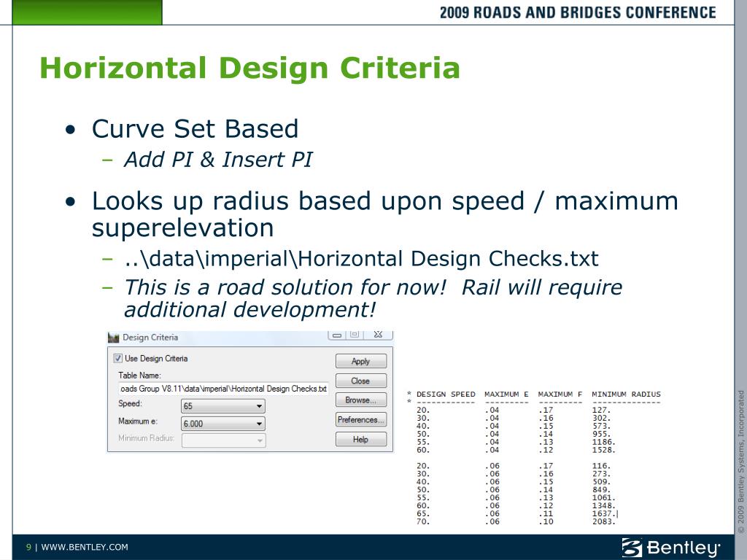Maximize the Design Criteria dialog window
Image resolution: width=747 pixels, height=560 pixels.
(x=355, y=335)
